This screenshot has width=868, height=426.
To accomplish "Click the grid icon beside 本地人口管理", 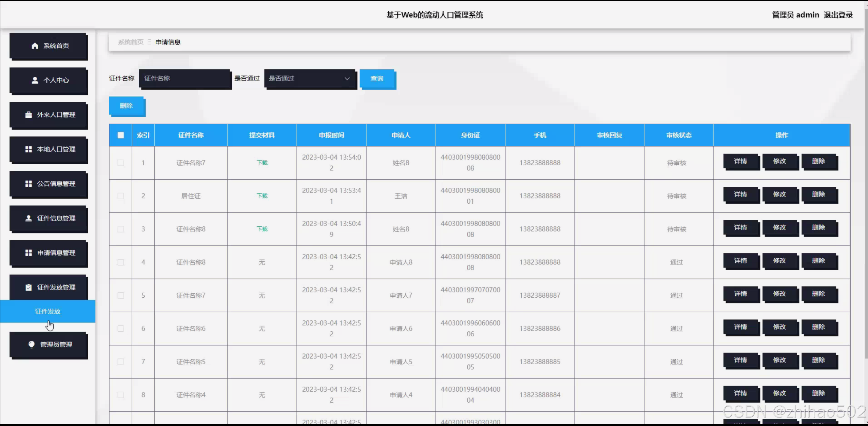I will click(x=29, y=149).
